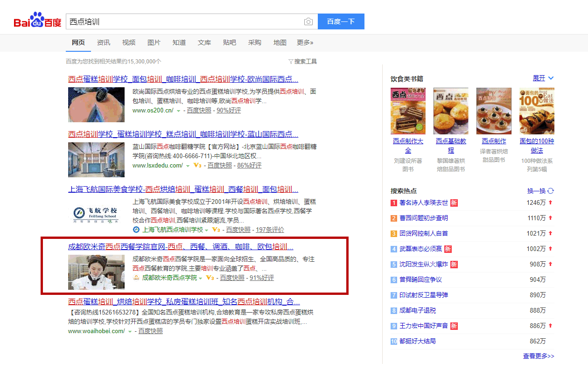Click the 新 badge beside 著名诗人李瑛去世
Viewport: 588px width, 384px height.
click(x=454, y=202)
